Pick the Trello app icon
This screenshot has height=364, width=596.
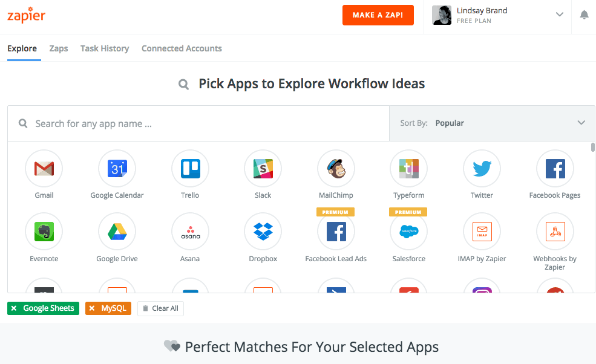[190, 168]
